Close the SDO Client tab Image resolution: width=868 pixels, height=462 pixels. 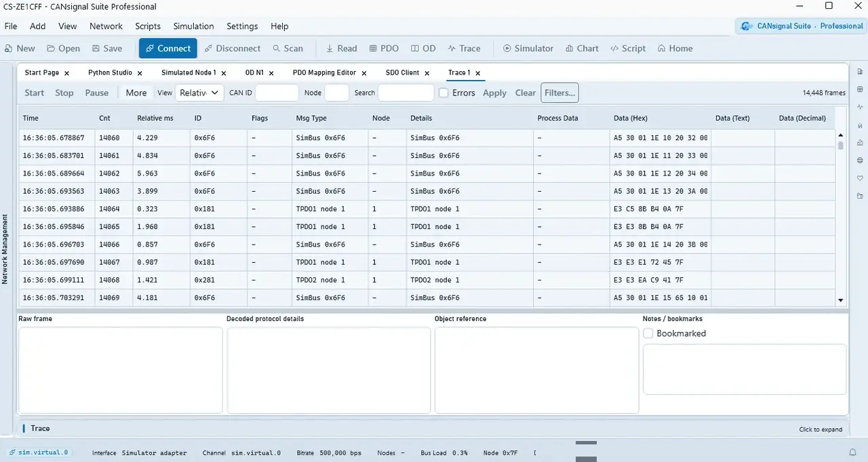click(x=426, y=73)
